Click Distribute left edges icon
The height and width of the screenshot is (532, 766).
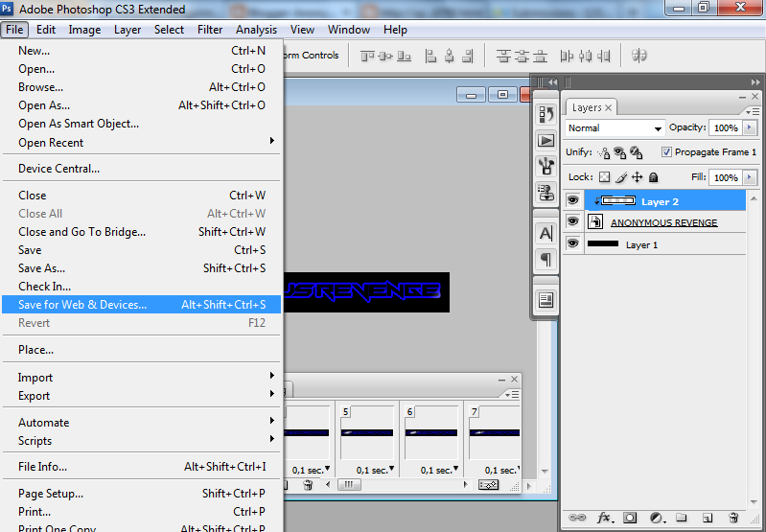[567, 57]
